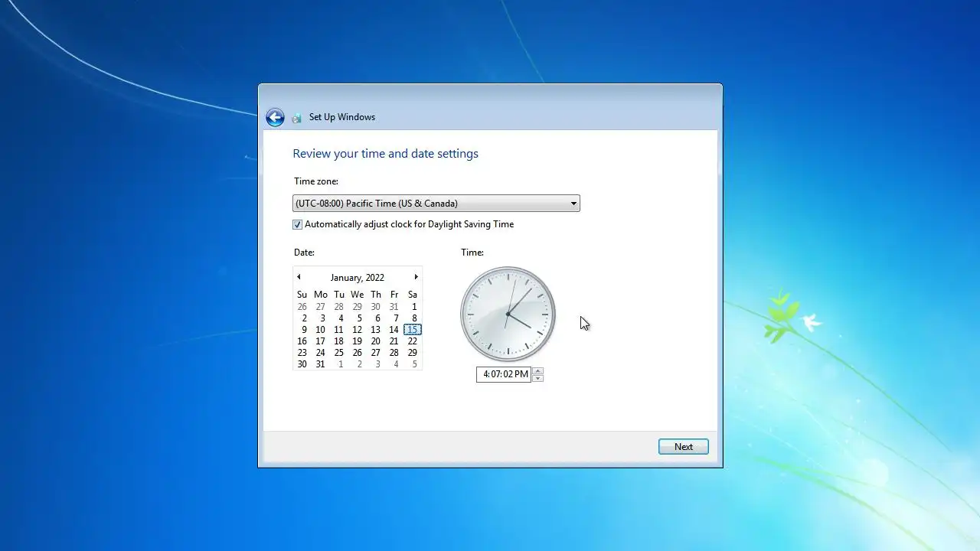Choose January 30 in the last row

pyautogui.click(x=302, y=364)
